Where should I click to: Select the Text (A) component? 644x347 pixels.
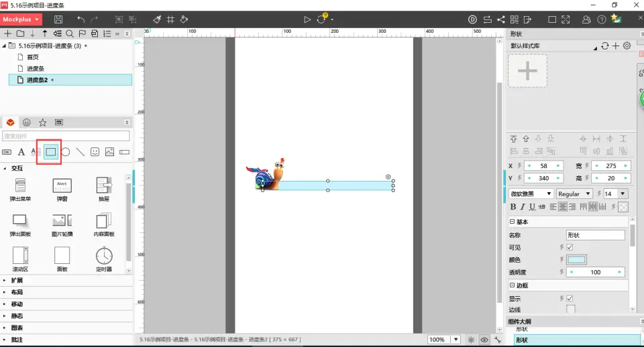point(21,152)
